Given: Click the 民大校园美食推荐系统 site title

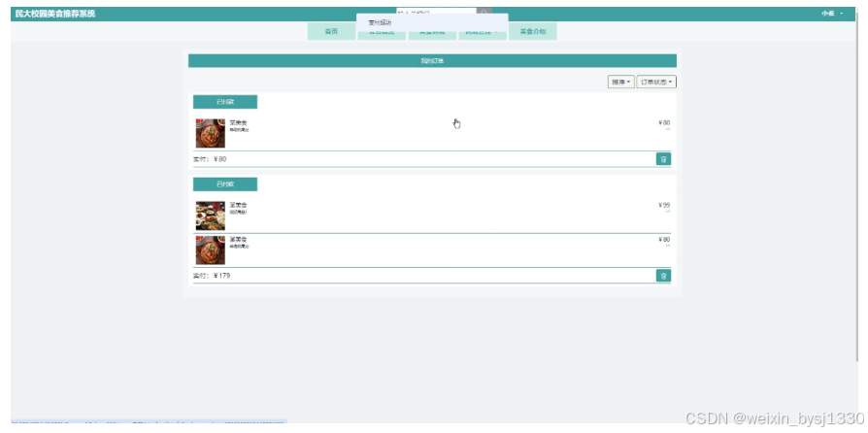Looking at the screenshot, I should tap(55, 14).
